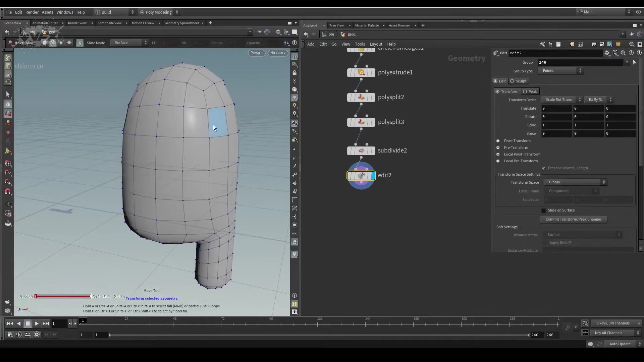This screenshot has height=362, width=644.
Task: Select the Sculpt radio button
Action: (512, 81)
